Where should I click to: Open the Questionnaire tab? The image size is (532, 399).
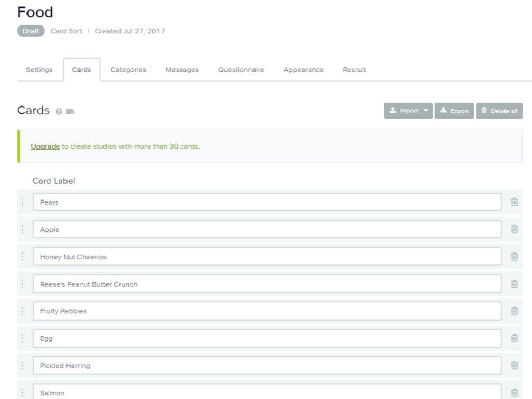(x=241, y=70)
